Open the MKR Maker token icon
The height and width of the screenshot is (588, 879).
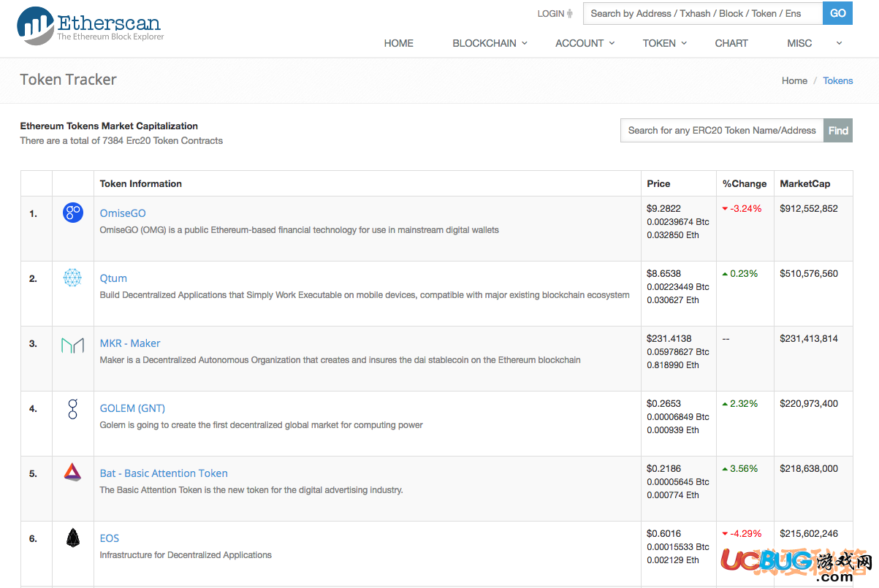click(x=72, y=345)
